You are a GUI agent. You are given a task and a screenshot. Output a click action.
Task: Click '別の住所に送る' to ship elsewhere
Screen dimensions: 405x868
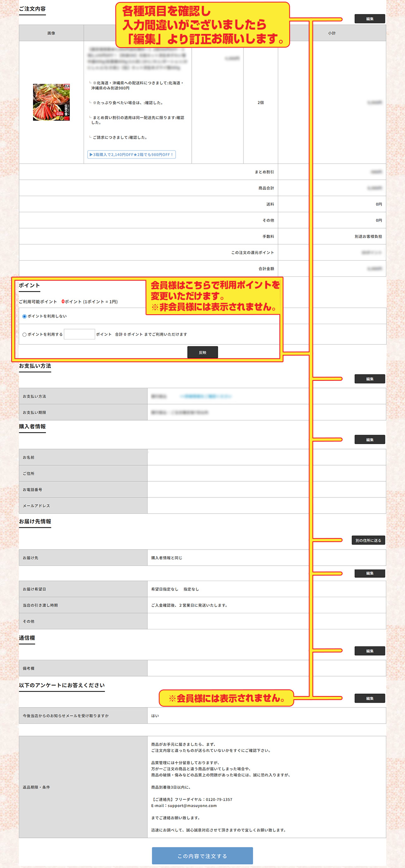368,540
